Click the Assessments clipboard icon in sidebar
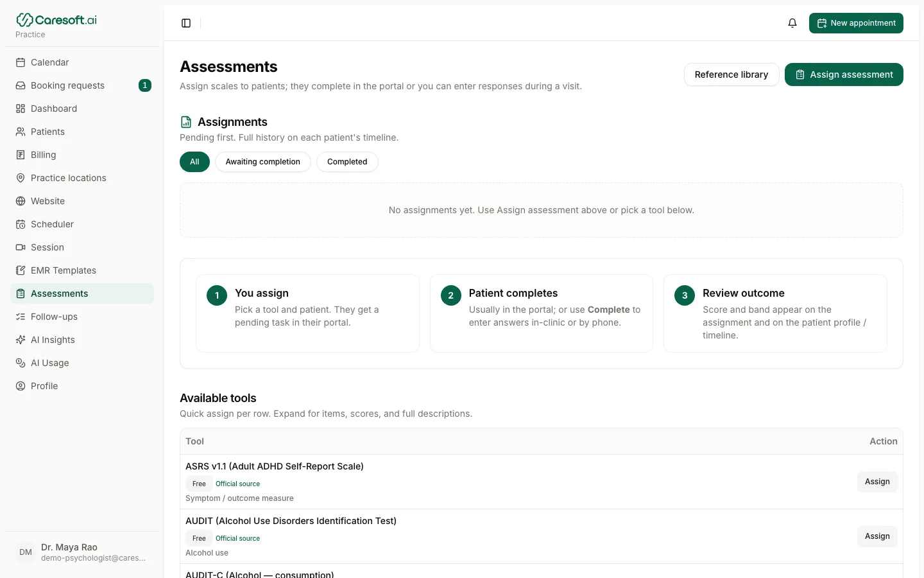 pyautogui.click(x=21, y=293)
